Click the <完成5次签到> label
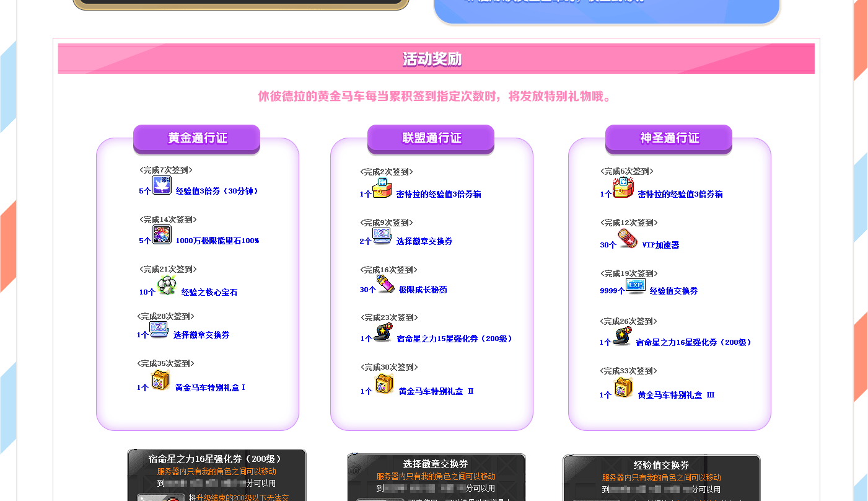The image size is (868, 501). click(x=626, y=171)
